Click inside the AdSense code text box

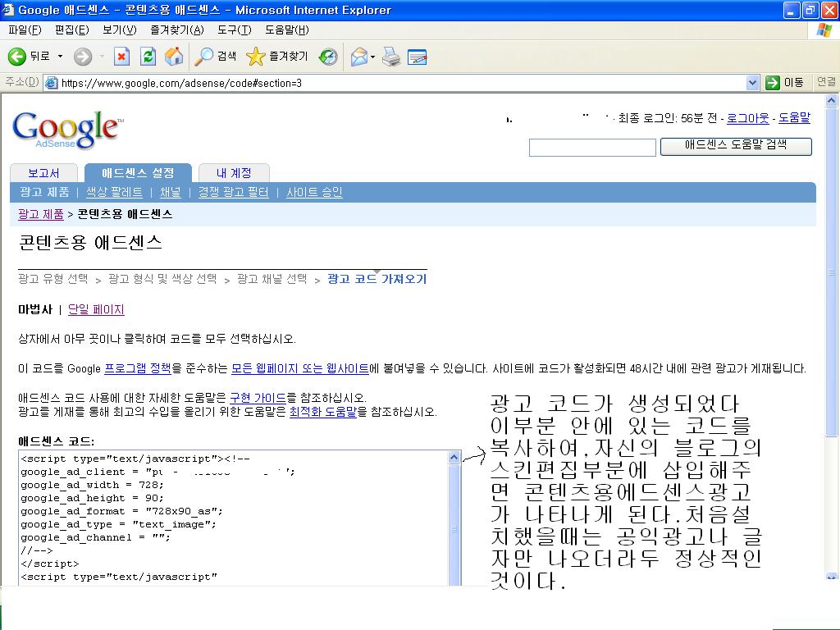[x=233, y=518]
